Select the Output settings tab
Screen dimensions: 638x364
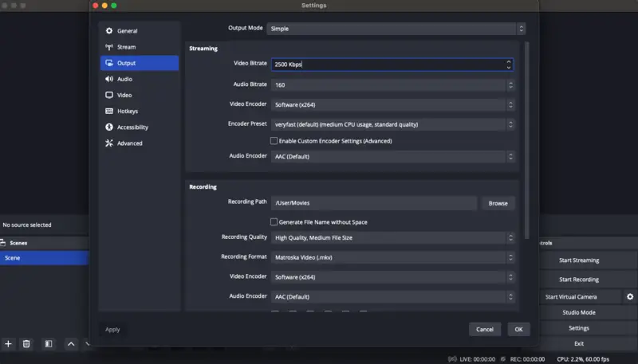click(140, 63)
